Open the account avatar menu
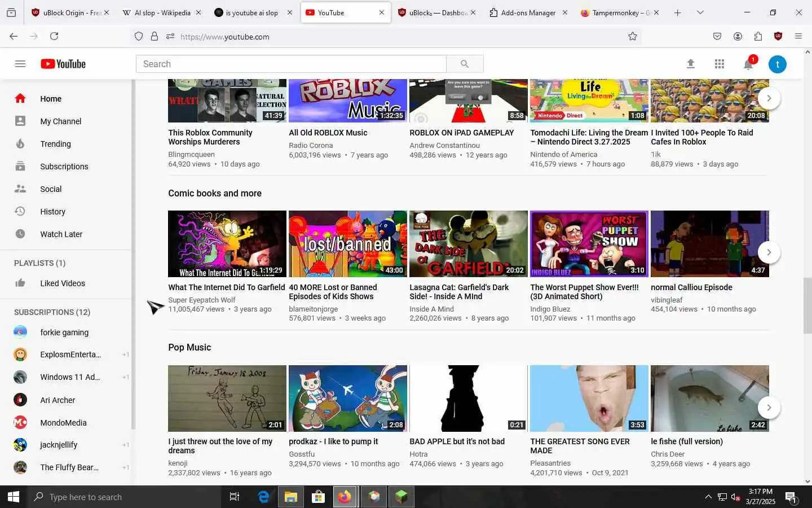The width and height of the screenshot is (812, 508). pyautogui.click(x=778, y=64)
